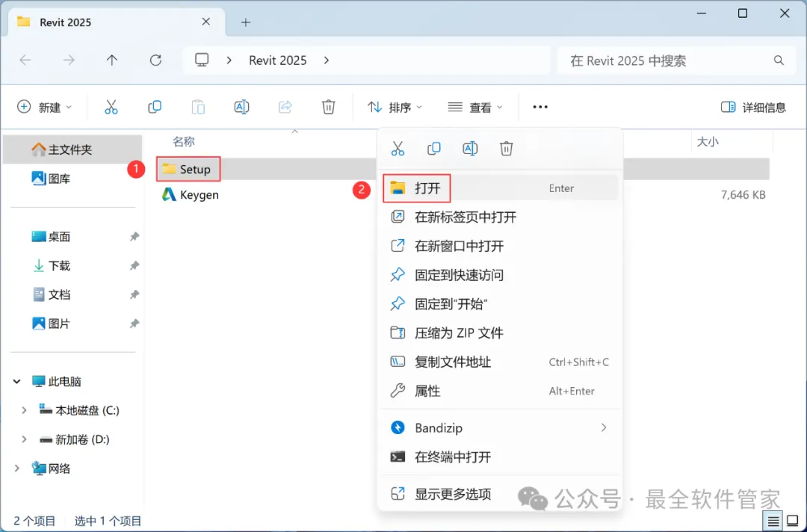Click Revit 2025 in the address bar
The image size is (807, 532).
click(x=278, y=61)
